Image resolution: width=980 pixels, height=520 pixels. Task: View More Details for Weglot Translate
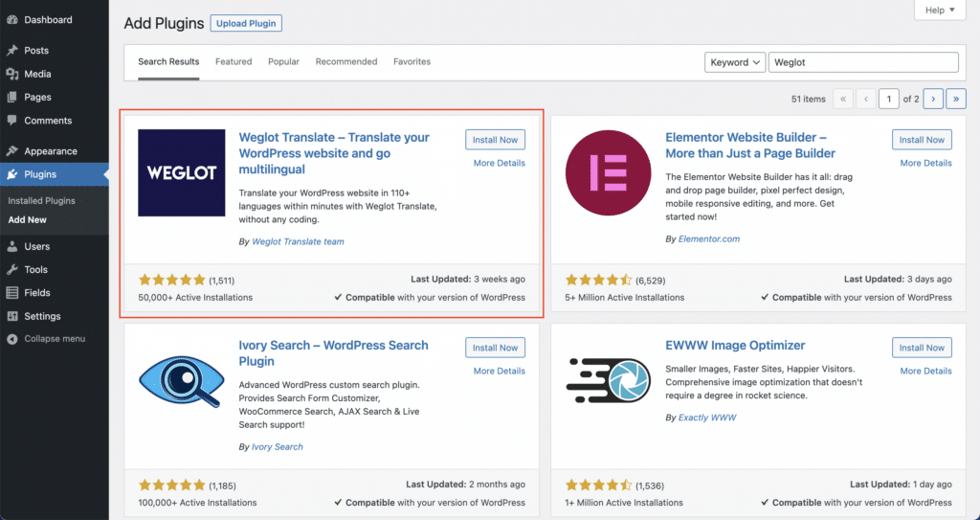500,163
